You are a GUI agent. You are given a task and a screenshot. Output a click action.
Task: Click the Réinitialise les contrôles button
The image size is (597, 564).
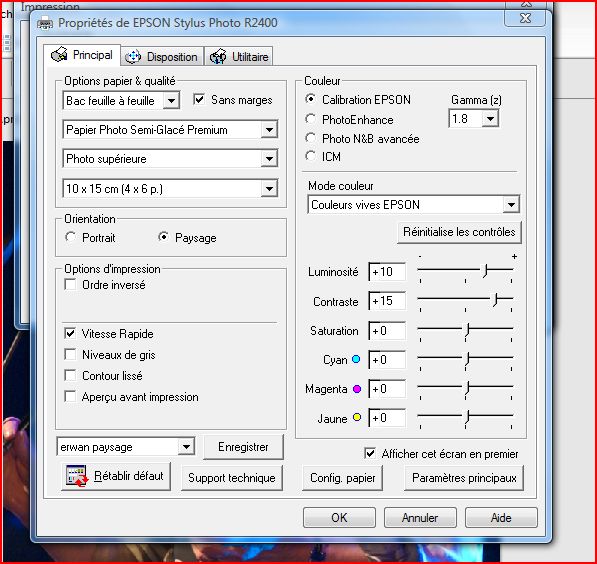tap(459, 232)
